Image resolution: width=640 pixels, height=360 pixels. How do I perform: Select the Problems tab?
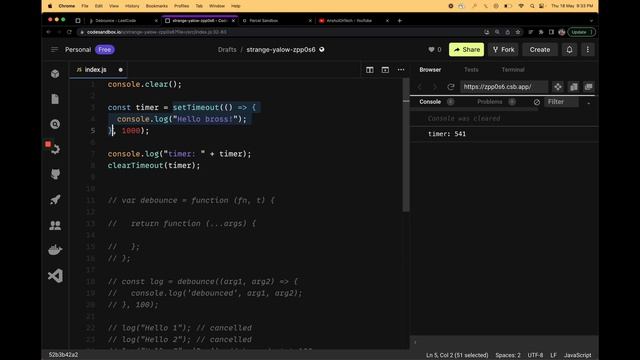tap(490, 102)
